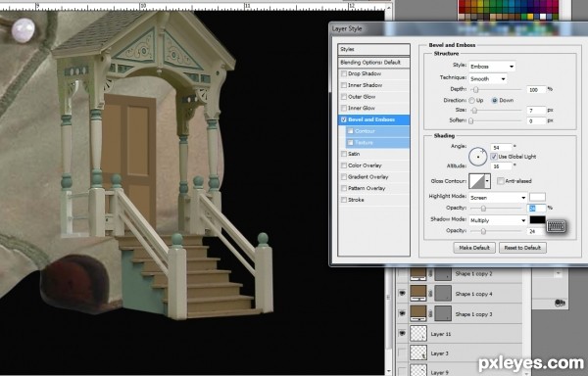Click the on-screen keyboard icon
This screenshot has width=588, height=376.
click(x=556, y=226)
